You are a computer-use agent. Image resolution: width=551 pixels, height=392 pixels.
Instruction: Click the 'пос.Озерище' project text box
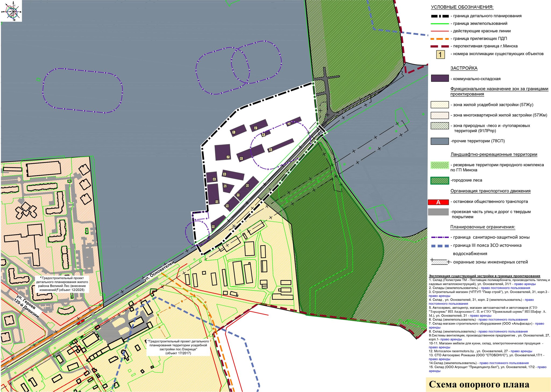click(x=178, y=347)
